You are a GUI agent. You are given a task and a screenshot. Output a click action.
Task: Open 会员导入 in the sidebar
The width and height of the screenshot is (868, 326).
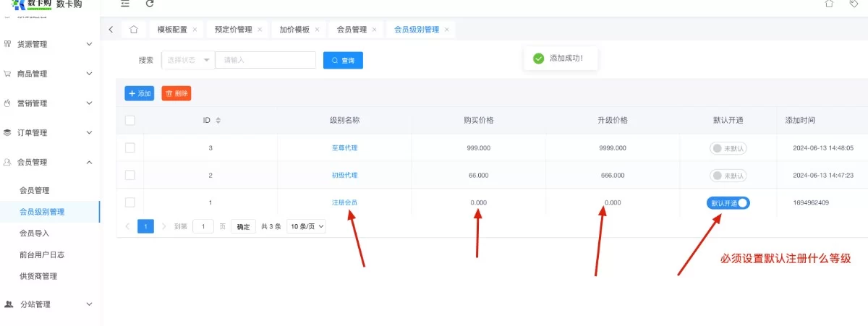point(35,233)
